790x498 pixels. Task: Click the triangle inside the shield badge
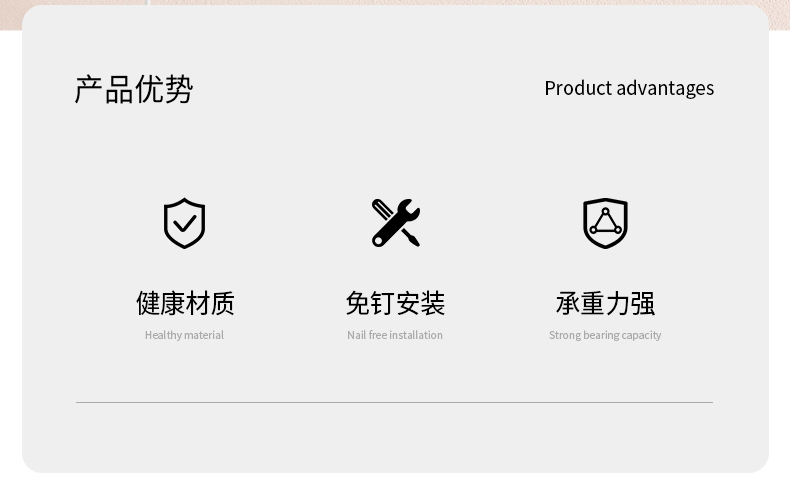[x=606, y=221]
